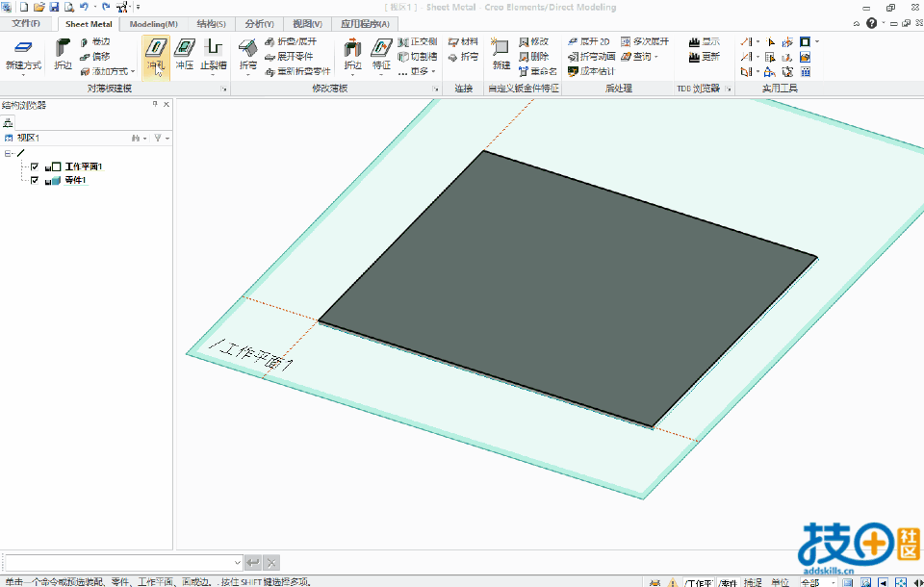Select 工作平面1 in the structure tree
Viewport: 924px width, 587px height.
point(83,166)
